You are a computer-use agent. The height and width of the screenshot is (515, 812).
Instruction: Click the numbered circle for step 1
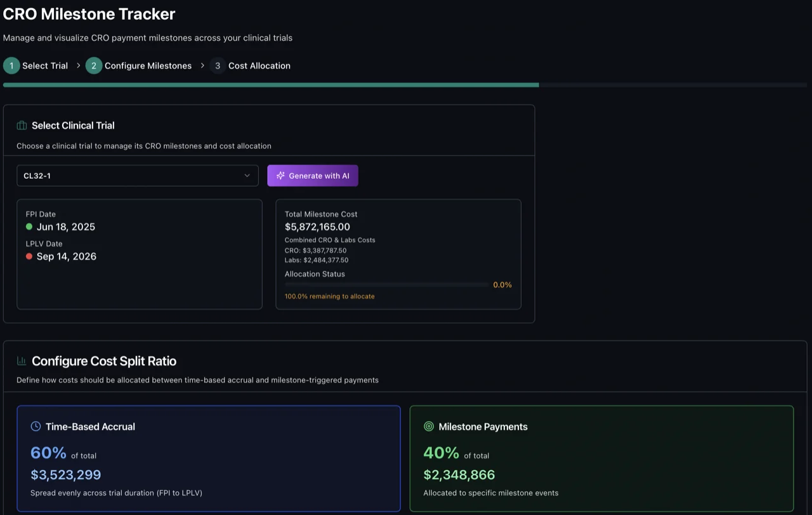[x=11, y=65]
